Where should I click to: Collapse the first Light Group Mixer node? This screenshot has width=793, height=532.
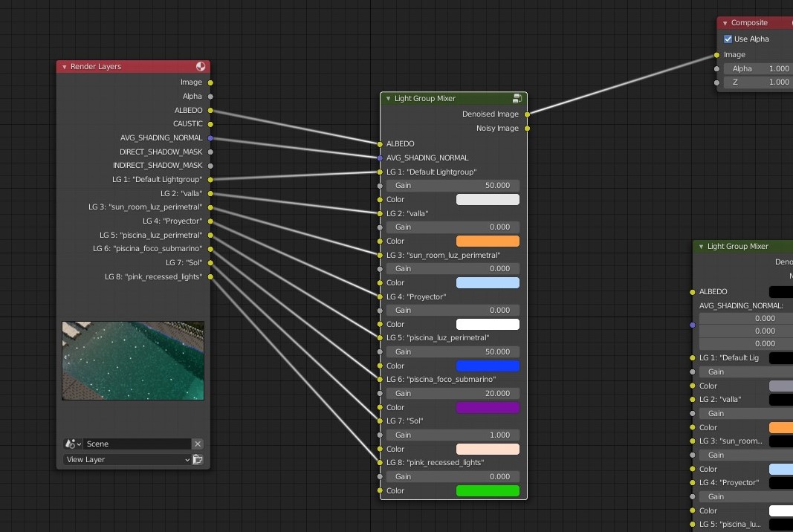388,99
